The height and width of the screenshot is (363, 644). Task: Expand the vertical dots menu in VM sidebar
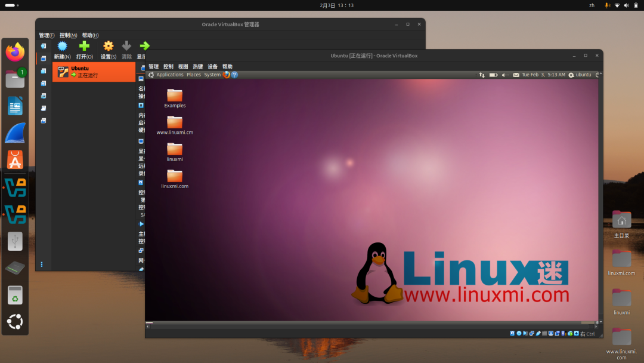click(41, 264)
